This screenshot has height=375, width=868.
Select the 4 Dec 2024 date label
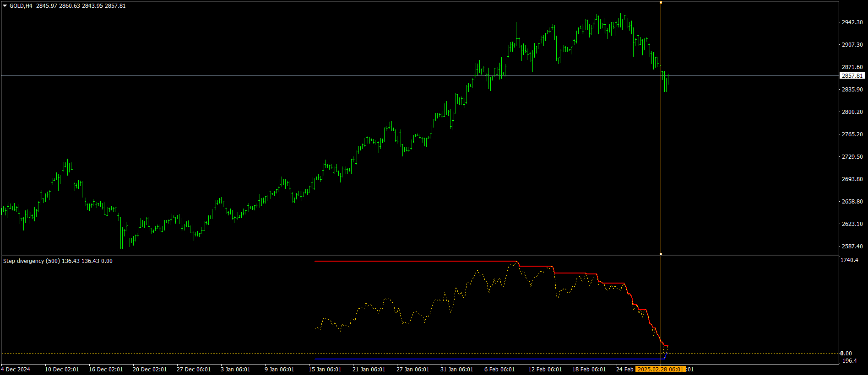16,370
